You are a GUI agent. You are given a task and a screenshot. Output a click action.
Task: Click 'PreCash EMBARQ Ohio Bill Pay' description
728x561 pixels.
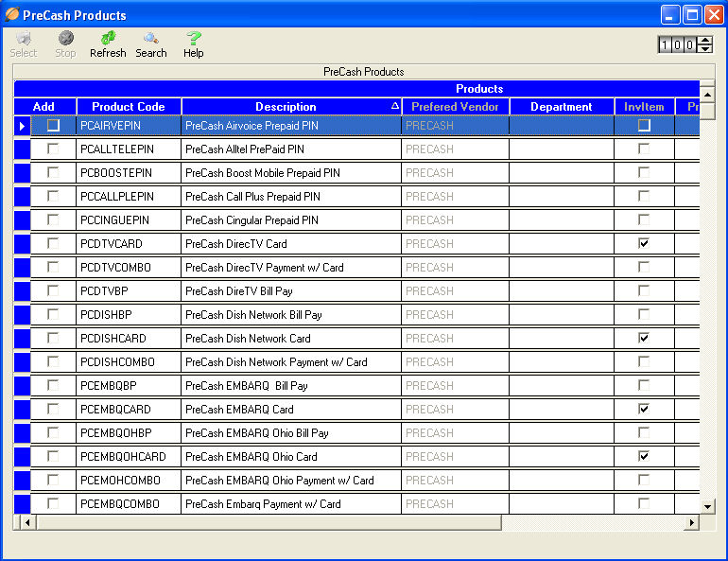291,433
